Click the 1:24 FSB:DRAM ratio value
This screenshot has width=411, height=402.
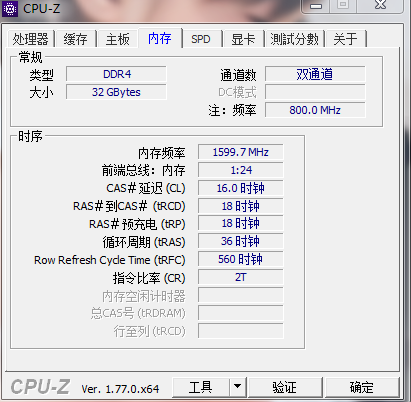pyautogui.click(x=241, y=170)
